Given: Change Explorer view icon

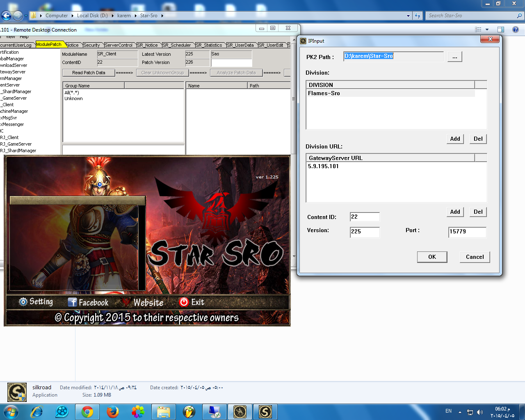Looking at the screenshot, I should (x=478, y=30).
